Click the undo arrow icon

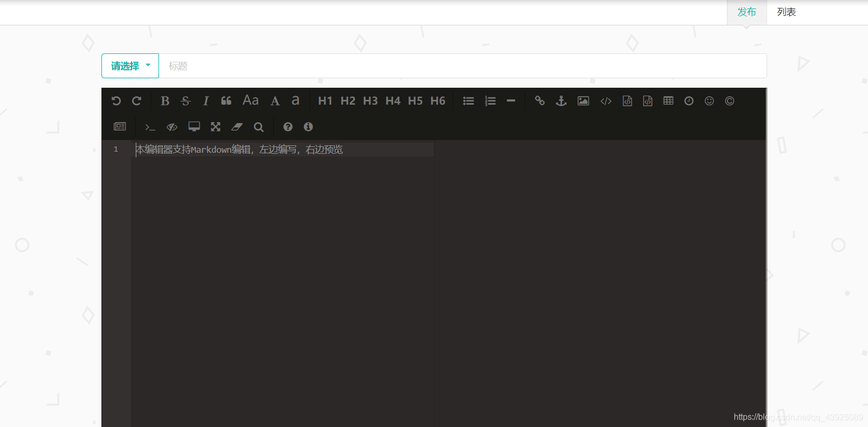point(116,101)
